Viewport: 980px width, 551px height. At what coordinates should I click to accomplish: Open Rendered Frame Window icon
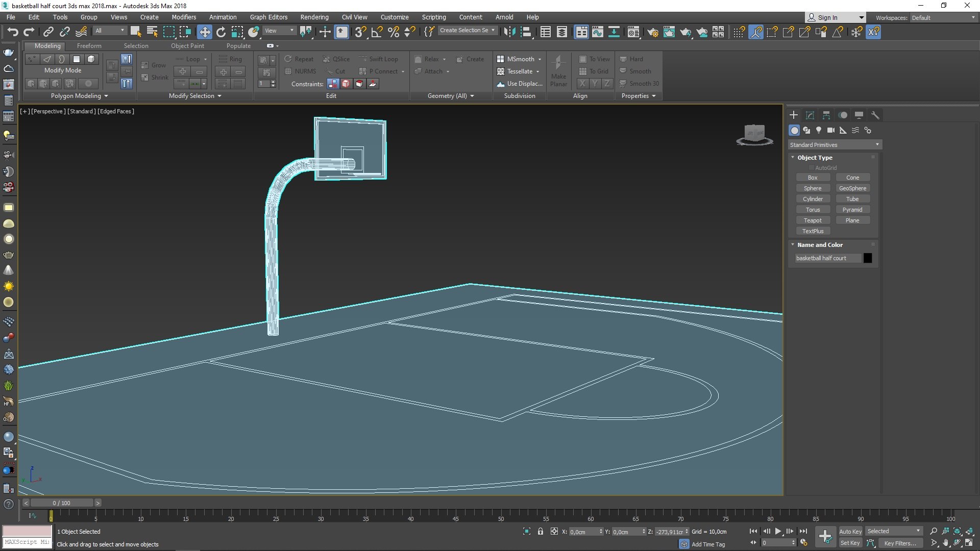point(669,32)
